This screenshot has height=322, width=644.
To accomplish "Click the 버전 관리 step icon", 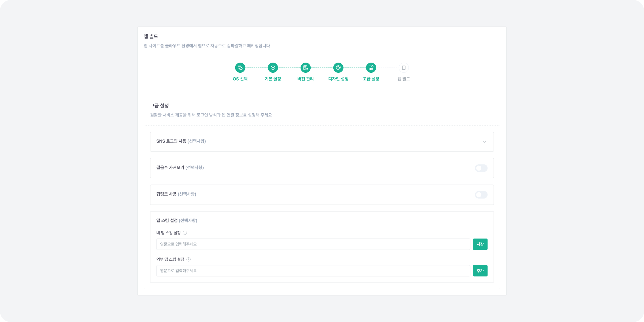I will (306, 68).
